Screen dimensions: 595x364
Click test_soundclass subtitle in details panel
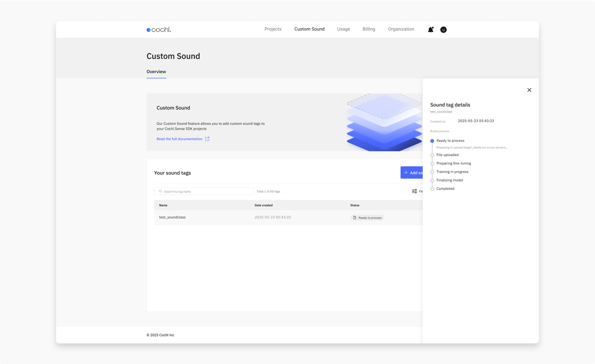coord(441,112)
